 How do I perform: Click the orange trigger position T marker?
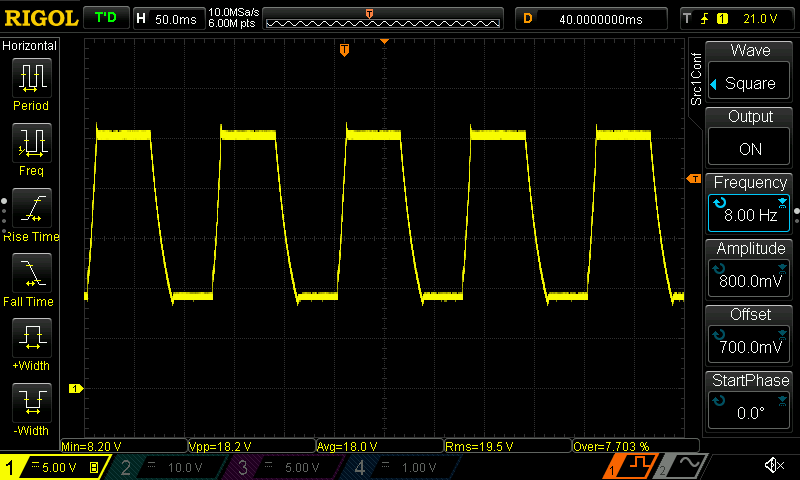tap(344, 50)
